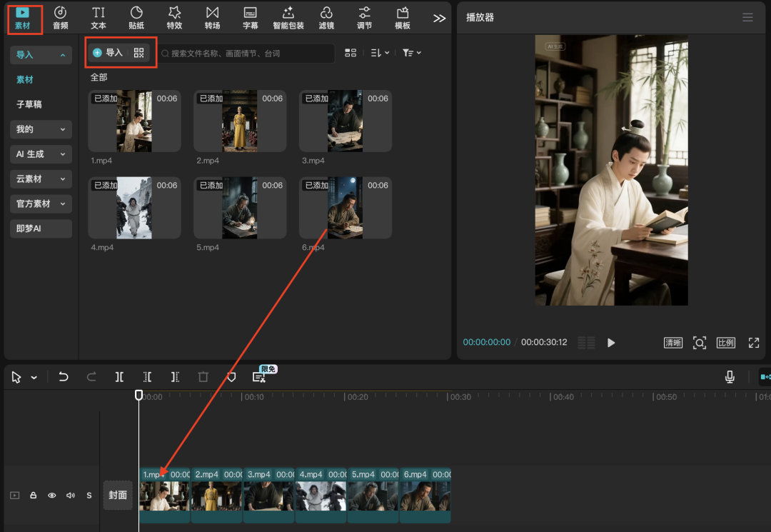Mute the video track with speaker icon
This screenshot has width=771, height=532.
pos(71,496)
